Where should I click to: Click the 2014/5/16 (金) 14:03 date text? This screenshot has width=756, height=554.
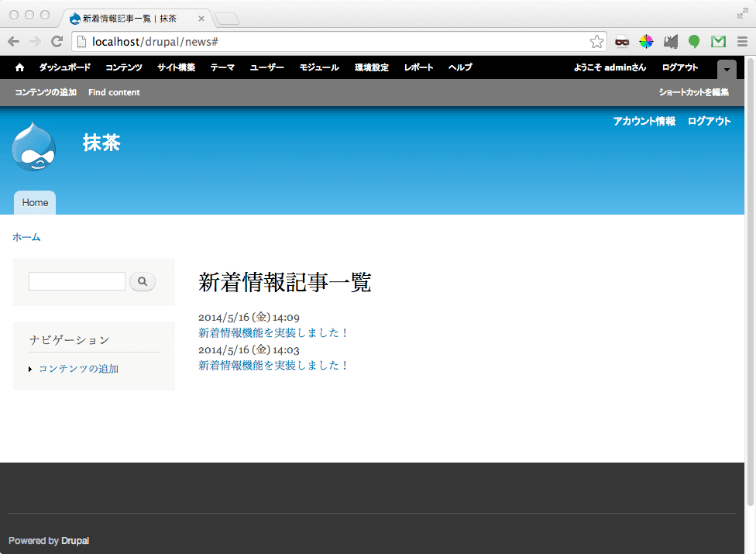249,349
